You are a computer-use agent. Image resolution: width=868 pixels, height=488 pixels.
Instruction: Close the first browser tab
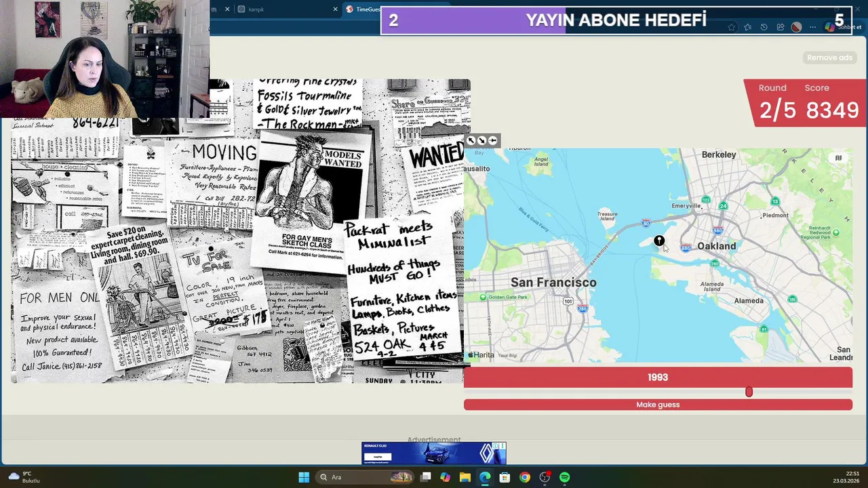(227, 9)
